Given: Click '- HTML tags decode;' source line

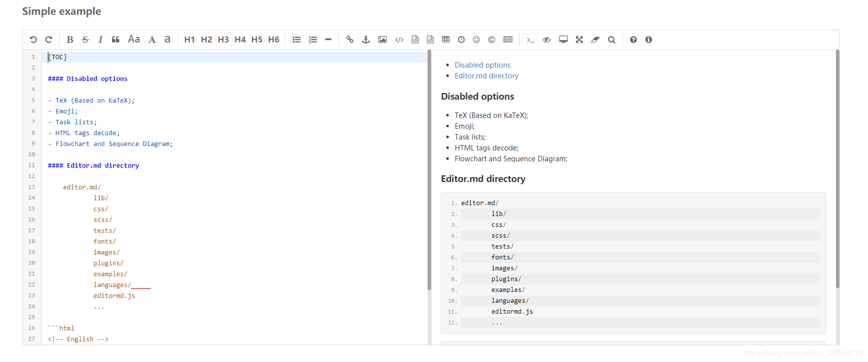Looking at the screenshot, I should pos(84,133).
